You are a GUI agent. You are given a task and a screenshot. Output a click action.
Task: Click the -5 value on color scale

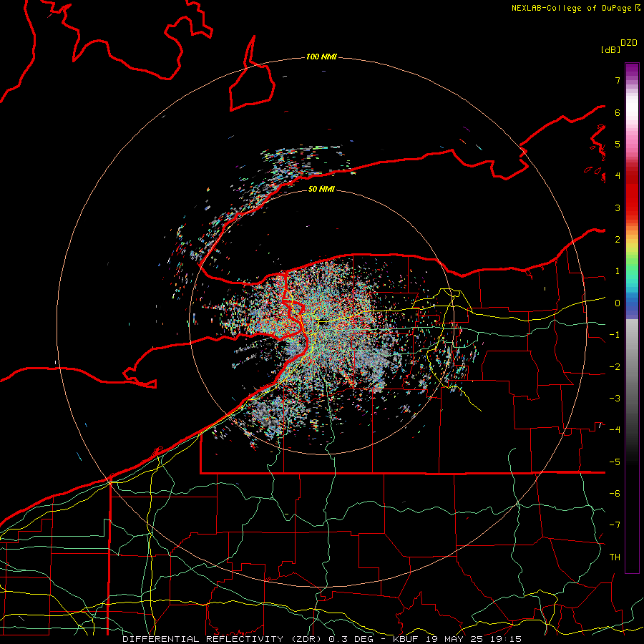click(x=615, y=462)
